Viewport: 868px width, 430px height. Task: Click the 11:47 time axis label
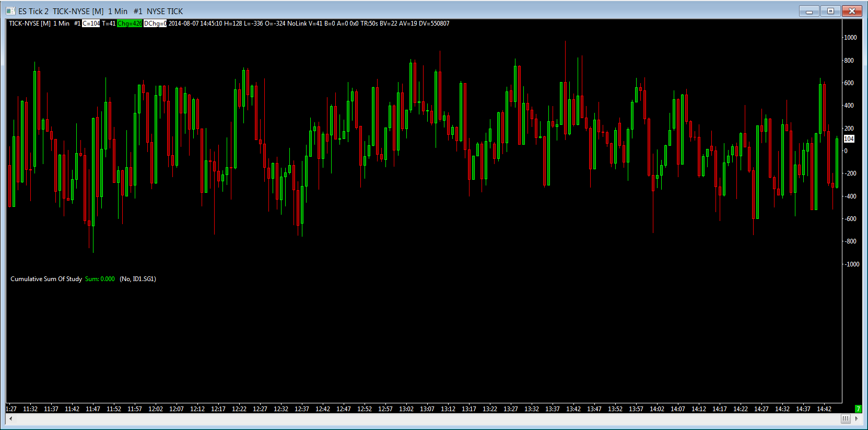[93, 409]
